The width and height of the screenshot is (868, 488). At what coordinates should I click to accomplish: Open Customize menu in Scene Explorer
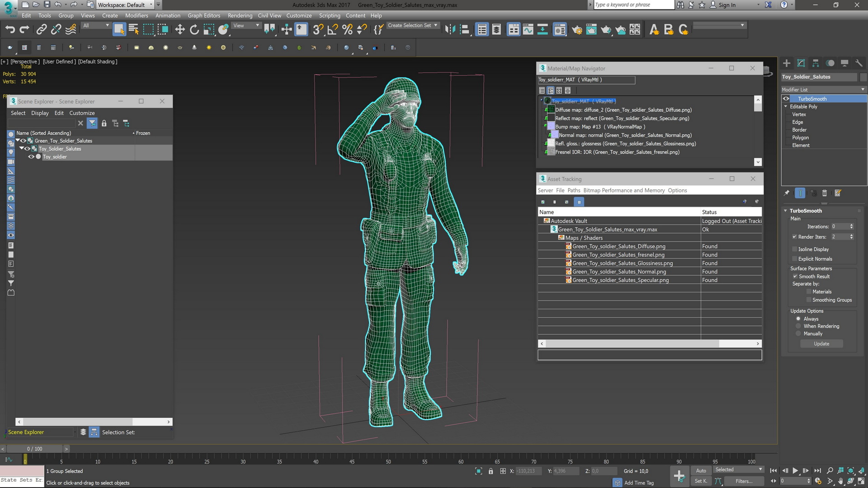[82, 113]
